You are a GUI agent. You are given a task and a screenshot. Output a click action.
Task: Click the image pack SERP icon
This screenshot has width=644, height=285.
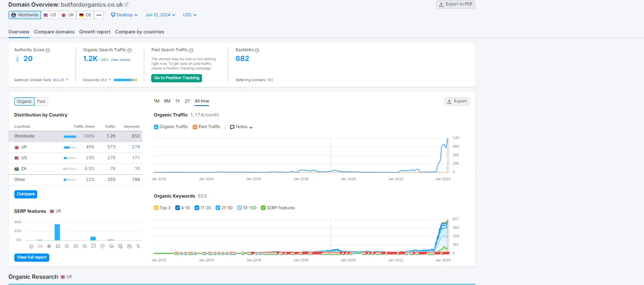(x=58, y=246)
